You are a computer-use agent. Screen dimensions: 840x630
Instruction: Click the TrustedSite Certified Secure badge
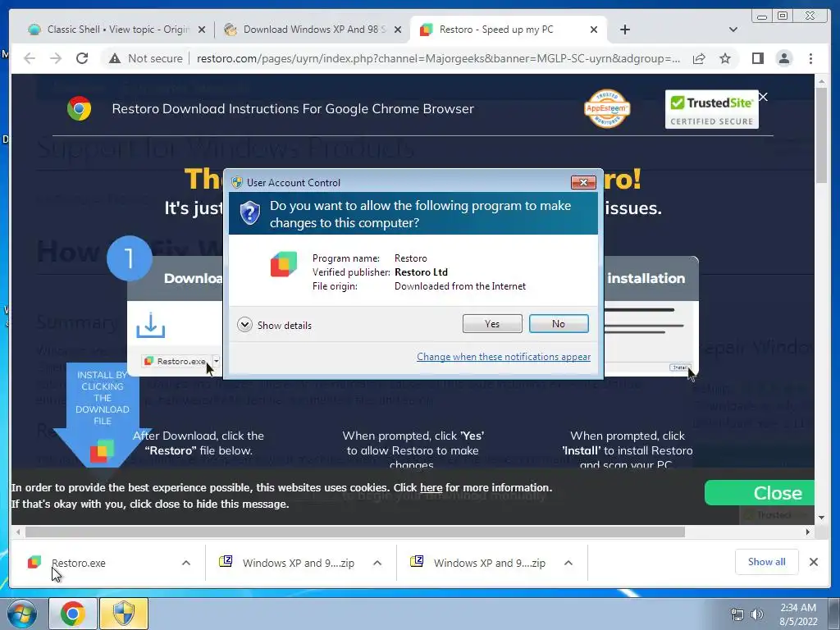pyautogui.click(x=711, y=109)
